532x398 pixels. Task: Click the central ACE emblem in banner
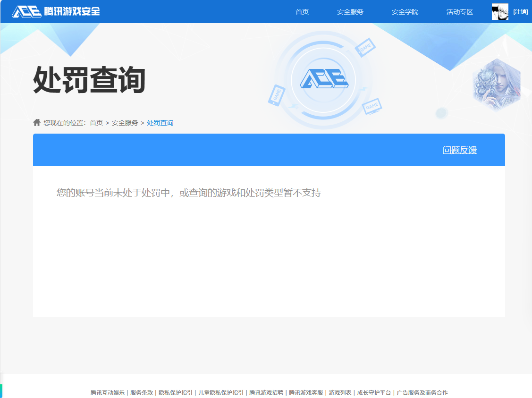pos(323,79)
